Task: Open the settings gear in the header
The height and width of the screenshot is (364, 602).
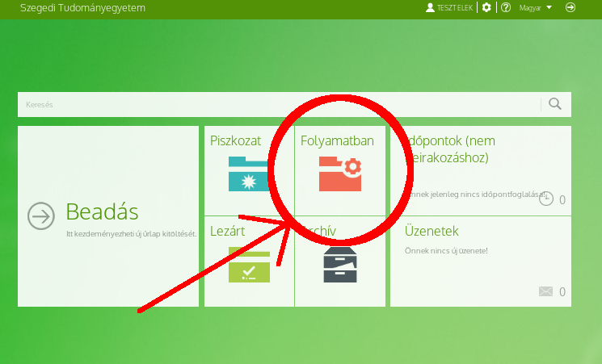Action: pyautogui.click(x=486, y=7)
